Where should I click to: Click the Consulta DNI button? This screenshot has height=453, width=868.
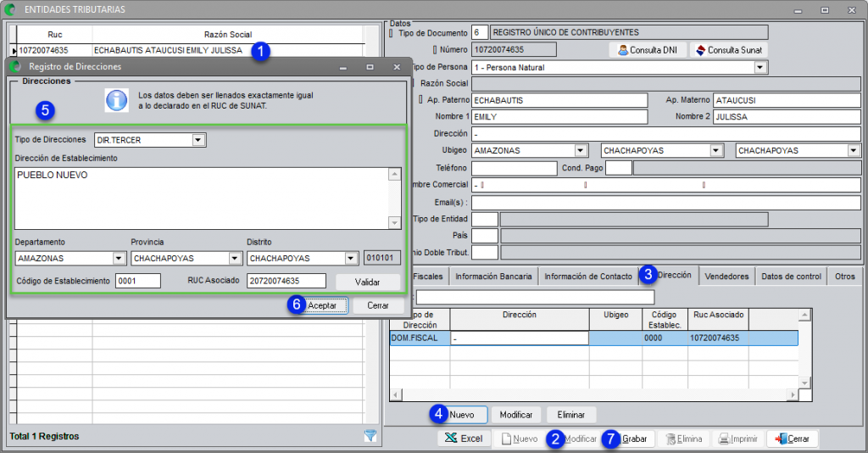click(648, 50)
